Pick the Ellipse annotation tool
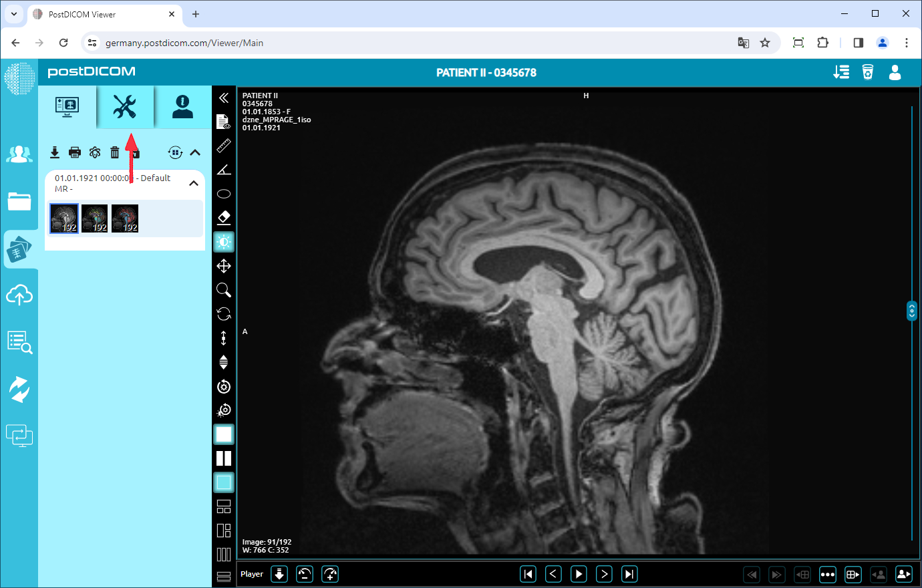Screen dimensions: 922x588 coord(224,193)
